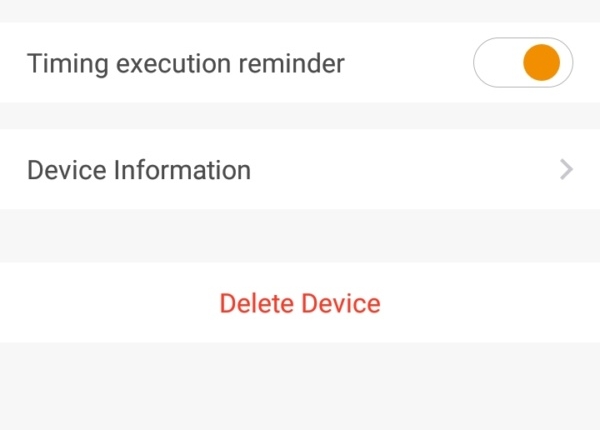This screenshot has height=430, width=600.
Task: Click the white track of the reminder switch
Action: pos(496,64)
